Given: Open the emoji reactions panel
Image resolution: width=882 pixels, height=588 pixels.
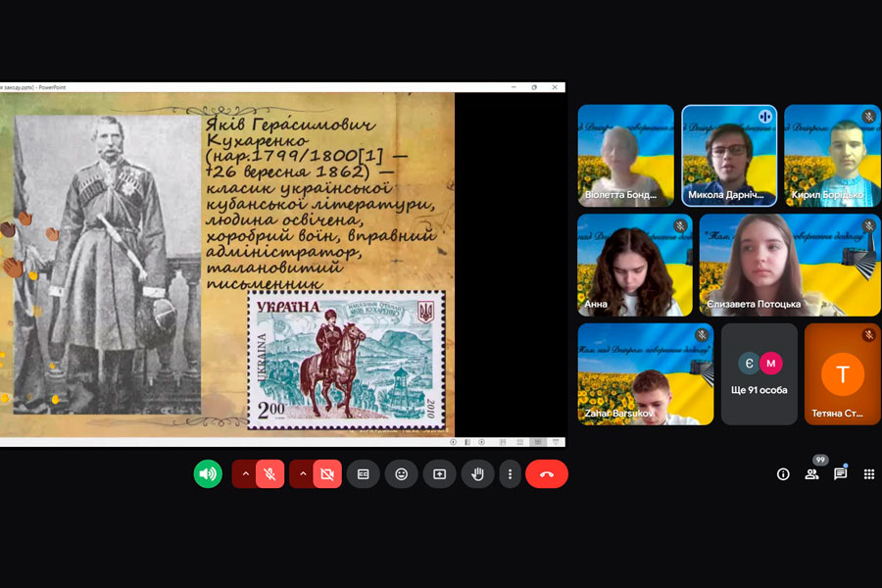Looking at the screenshot, I should (401, 473).
